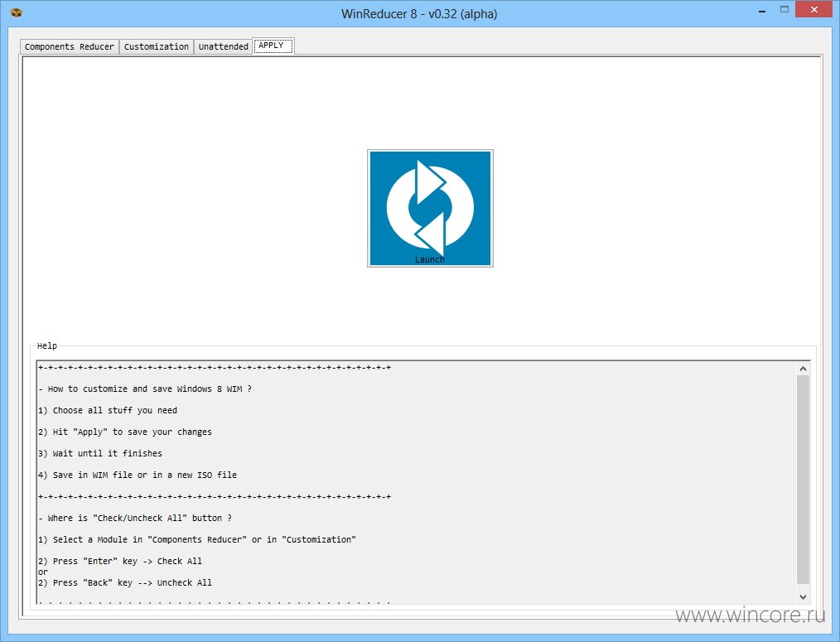This screenshot has height=642, width=840.
Task: Click the Help scrollbar up arrow
Action: point(803,369)
